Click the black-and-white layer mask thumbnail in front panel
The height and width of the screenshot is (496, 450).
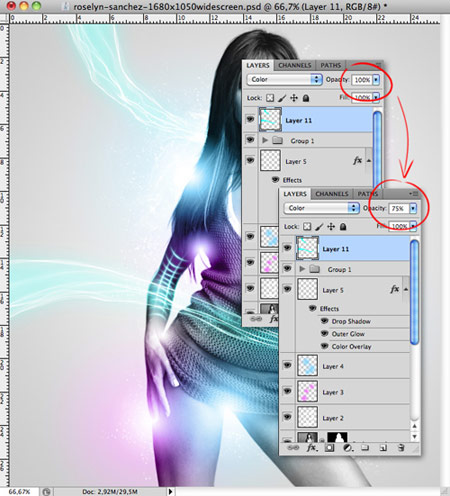[x=337, y=437]
